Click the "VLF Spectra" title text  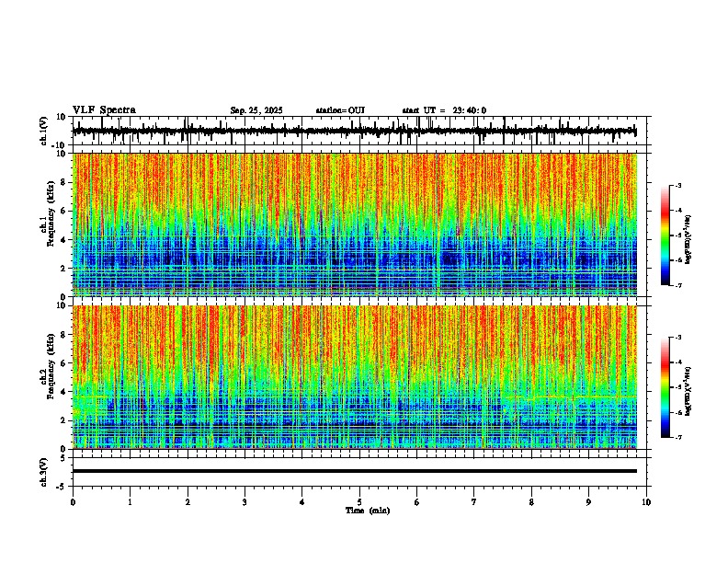(104, 110)
